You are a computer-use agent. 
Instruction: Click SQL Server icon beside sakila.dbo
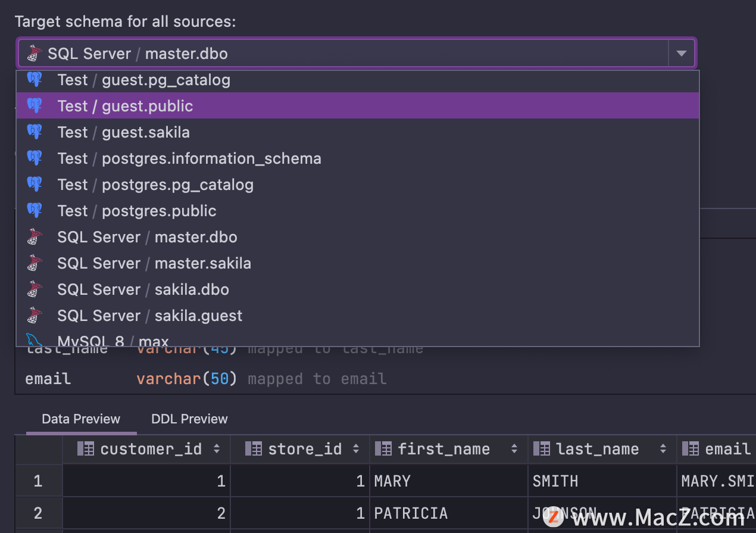(35, 289)
